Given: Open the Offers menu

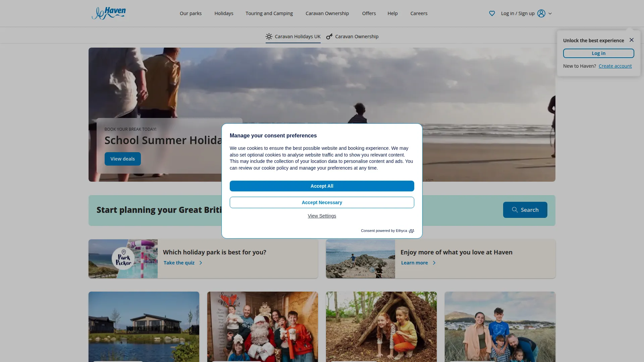Looking at the screenshot, I should [369, 13].
